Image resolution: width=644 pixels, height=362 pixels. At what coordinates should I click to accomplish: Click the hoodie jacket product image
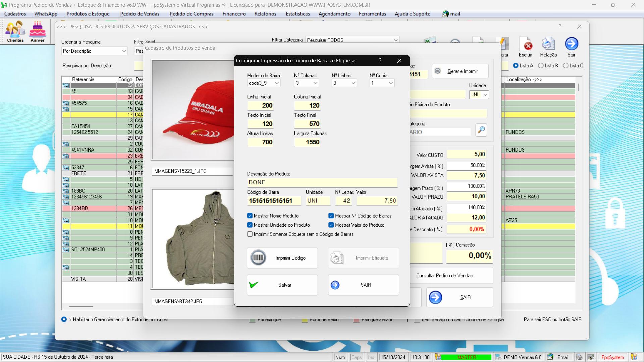[193, 239]
